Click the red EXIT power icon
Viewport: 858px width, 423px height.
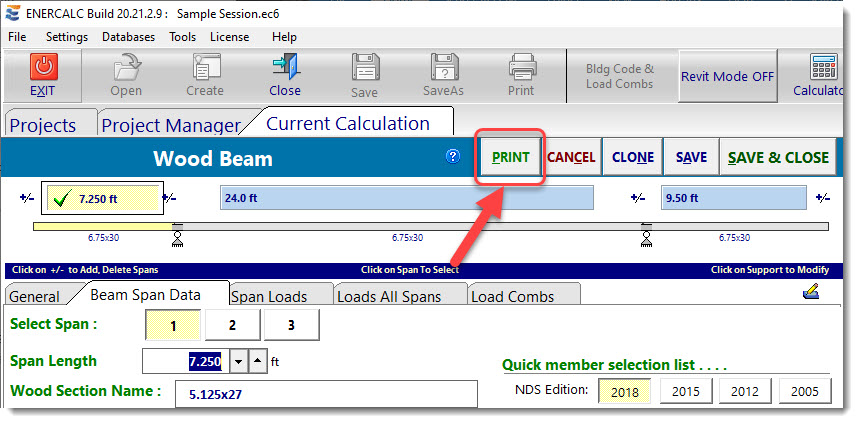43,69
